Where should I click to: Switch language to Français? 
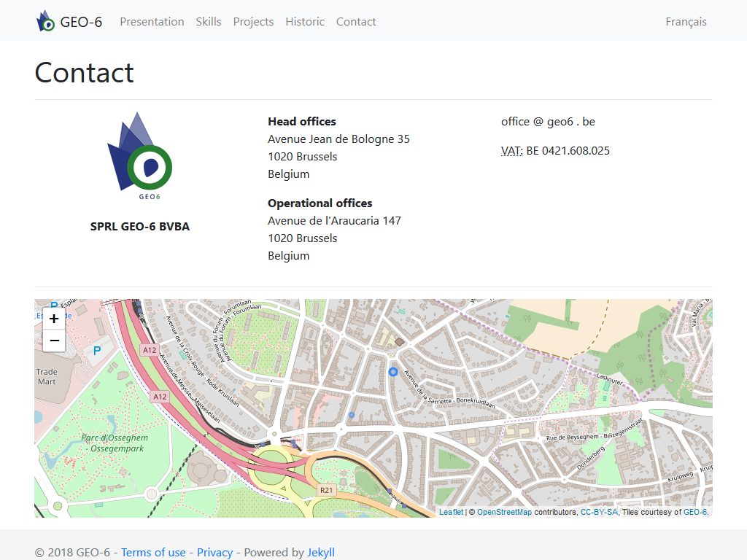click(x=686, y=22)
